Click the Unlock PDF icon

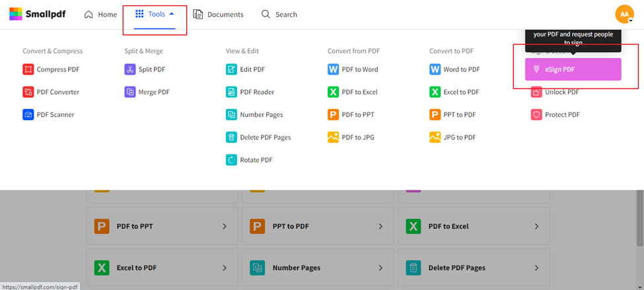[x=536, y=92]
